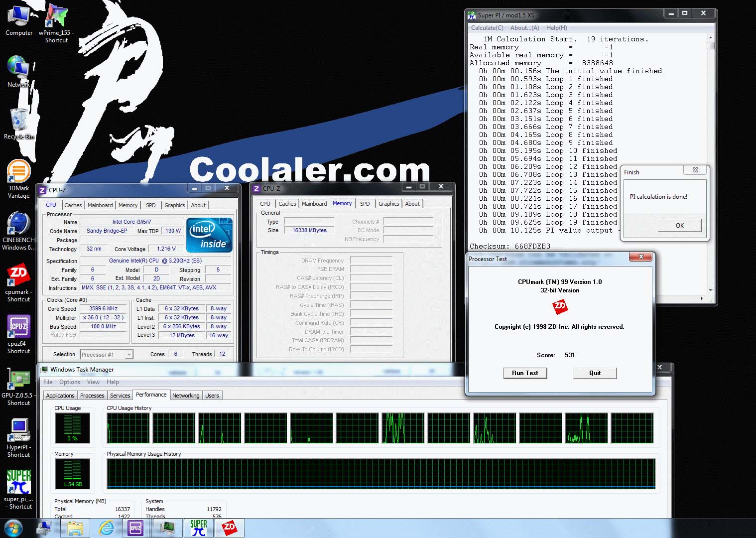Open Internet Explorer from the taskbar
This screenshot has width=756, height=538.
tap(106, 528)
